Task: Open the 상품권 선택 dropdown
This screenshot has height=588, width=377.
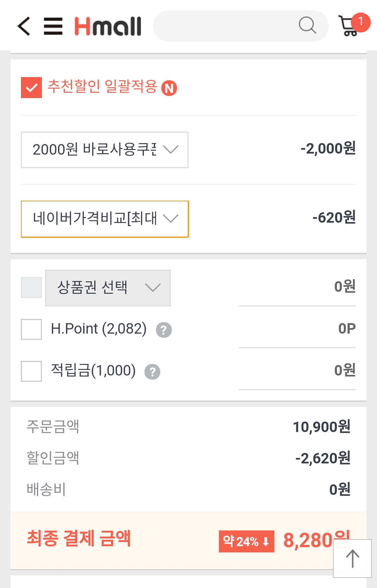Action: (108, 288)
